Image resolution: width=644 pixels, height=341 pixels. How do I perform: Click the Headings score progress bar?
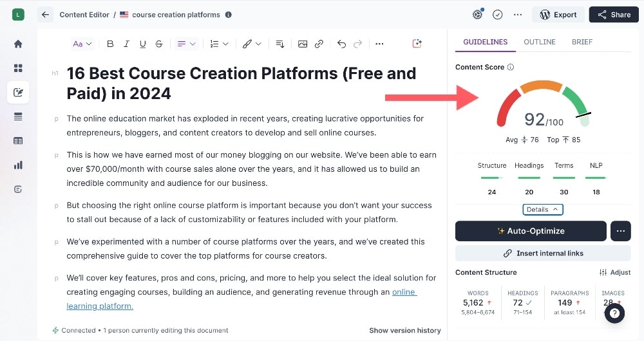coord(529,178)
